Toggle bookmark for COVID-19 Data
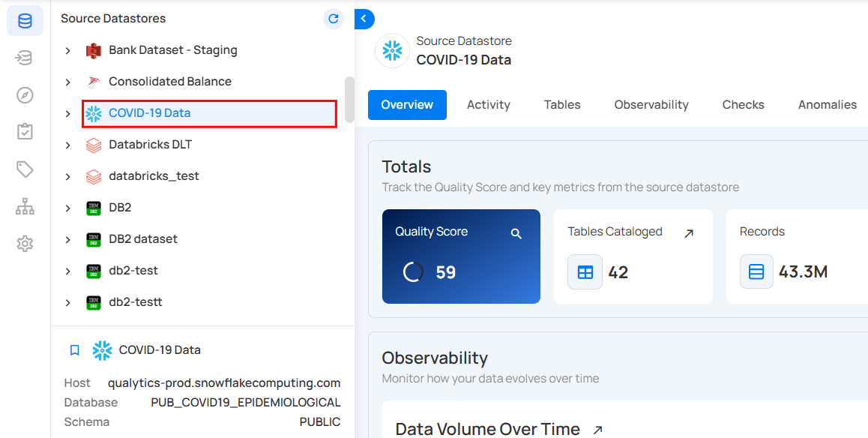This screenshot has width=868, height=438. coord(74,350)
